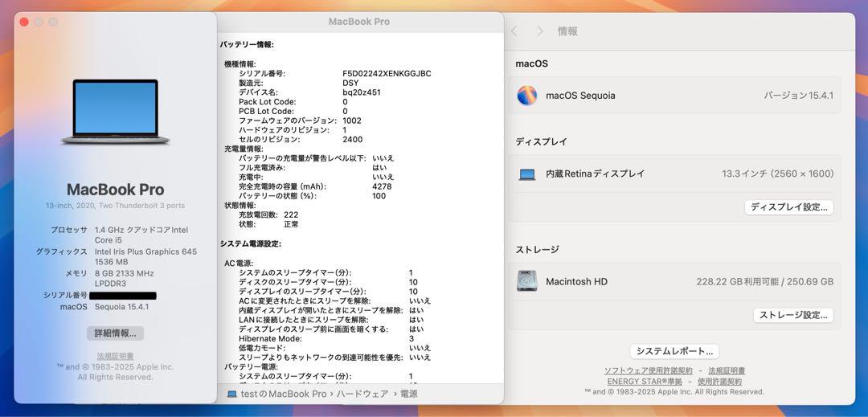Image resolution: width=868 pixels, height=417 pixels.
Task: Click the macOS Sequoia logo icon
Action: pos(526,95)
